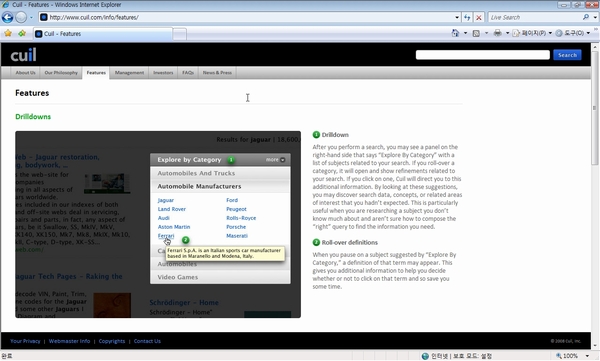
Task: Open the search provider dropdown arrow
Action: (595, 17)
